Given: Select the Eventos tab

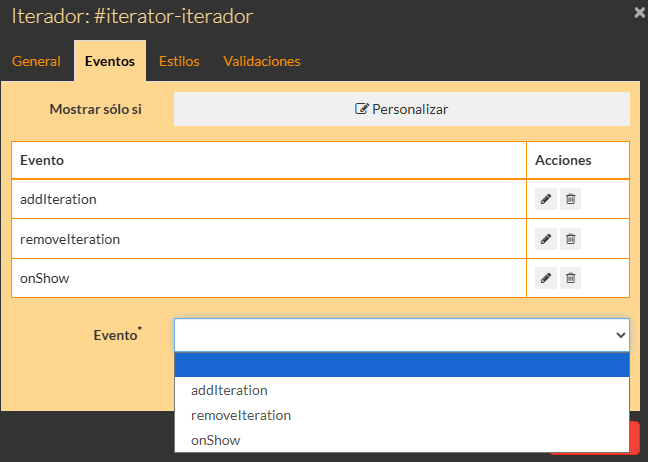Looking at the screenshot, I should 110,61.
